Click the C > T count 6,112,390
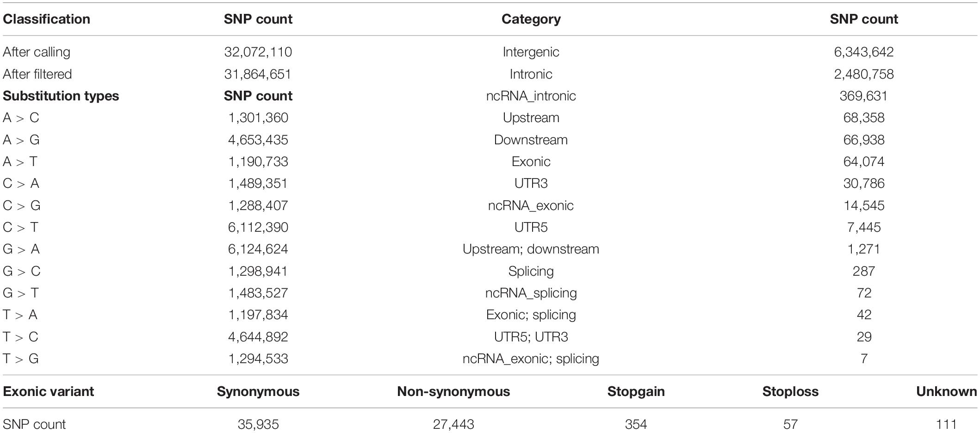The width and height of the screenshot is (980, 433). click(x=258, y=227)
